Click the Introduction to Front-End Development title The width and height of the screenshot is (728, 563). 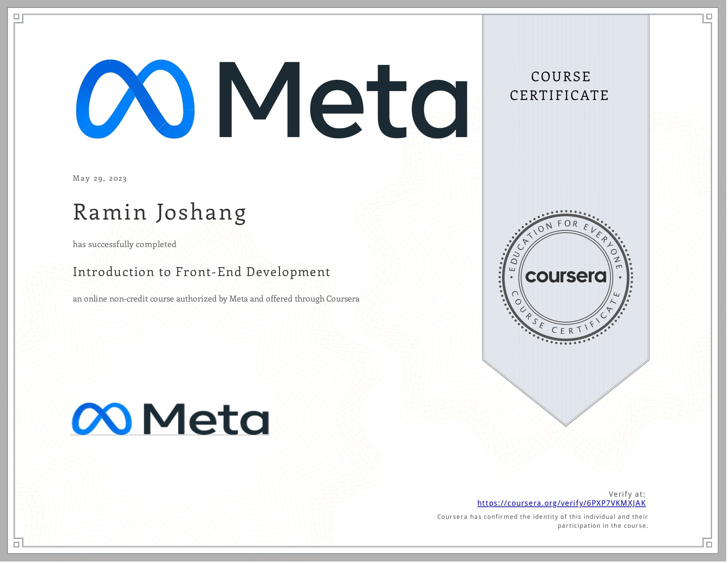(201, 272)
